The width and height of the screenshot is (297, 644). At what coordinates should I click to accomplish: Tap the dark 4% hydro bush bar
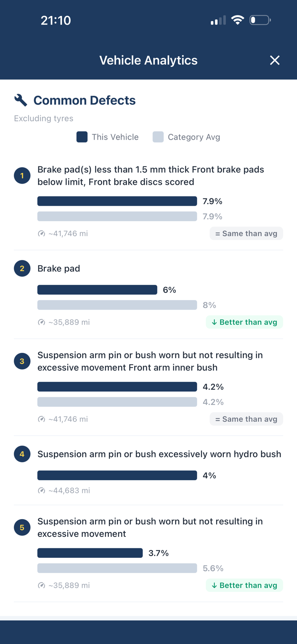[117, 476]
